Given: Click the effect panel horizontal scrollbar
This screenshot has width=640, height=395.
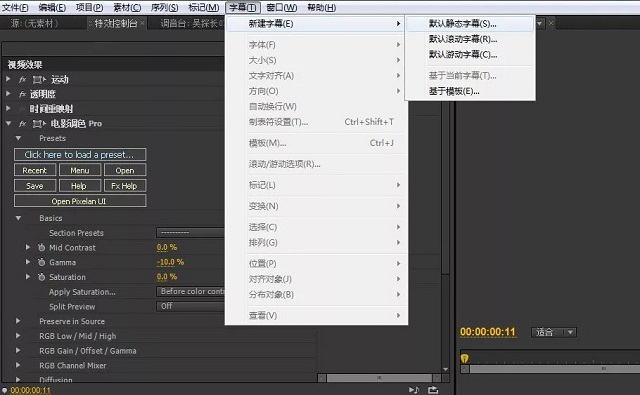Looking at the screenshot, I should tap(379, 378).
